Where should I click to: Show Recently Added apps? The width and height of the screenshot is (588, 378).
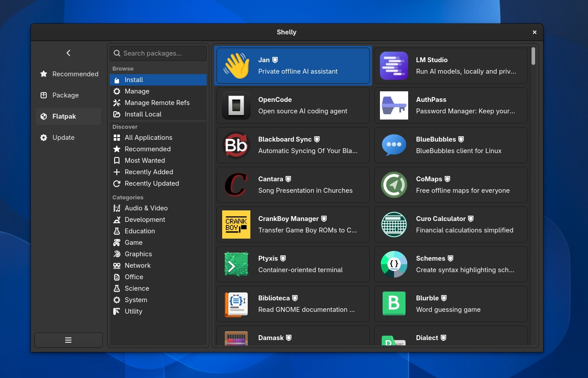[158, 172]
